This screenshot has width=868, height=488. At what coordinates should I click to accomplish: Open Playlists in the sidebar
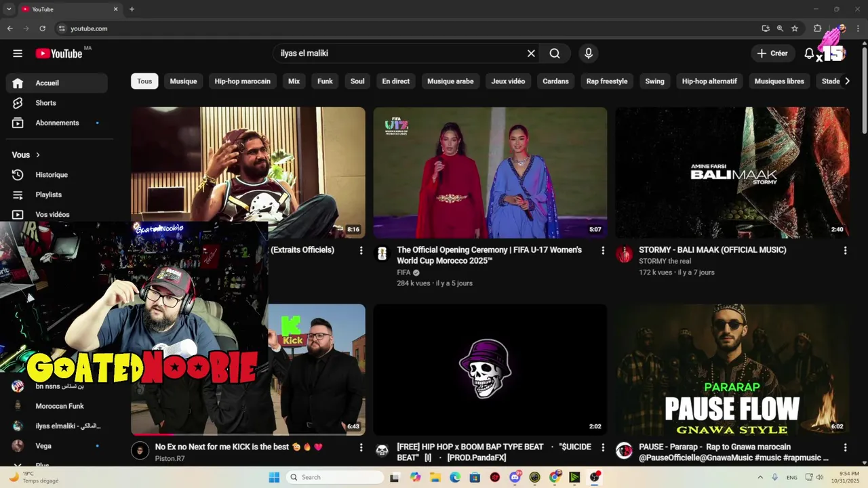(57, 195)
